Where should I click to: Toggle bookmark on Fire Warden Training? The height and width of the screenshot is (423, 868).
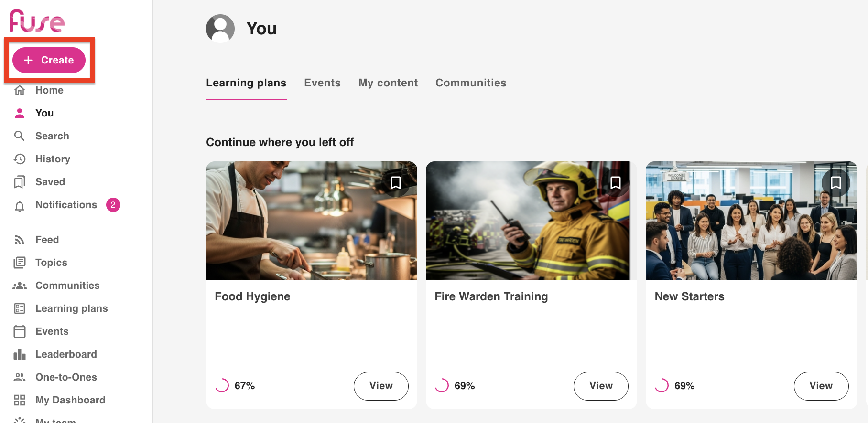[x=616, y=183]
